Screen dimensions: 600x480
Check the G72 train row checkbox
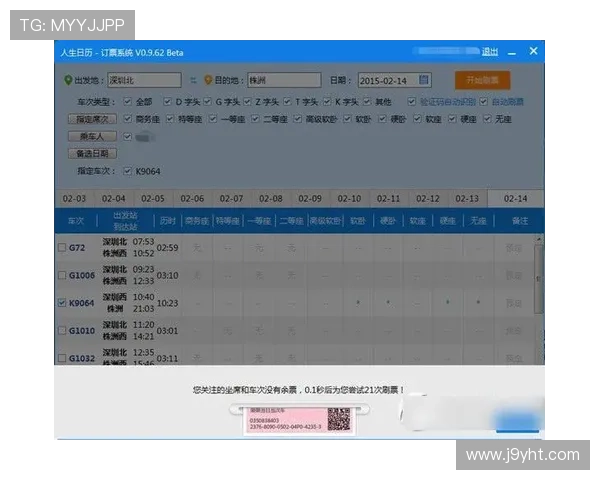tap(62, 248)
